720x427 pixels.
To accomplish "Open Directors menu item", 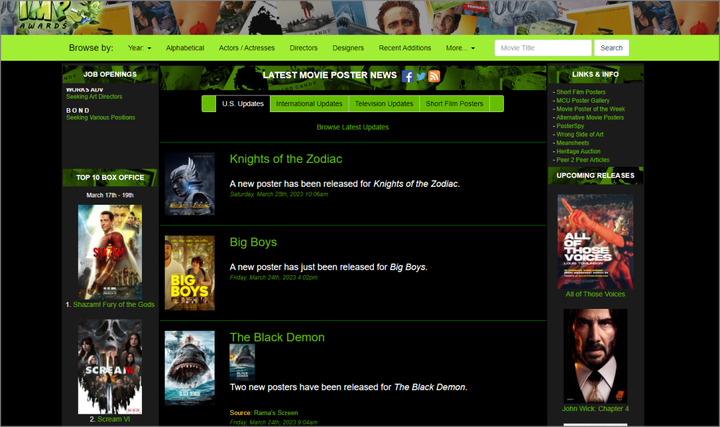I will (304, 48).
